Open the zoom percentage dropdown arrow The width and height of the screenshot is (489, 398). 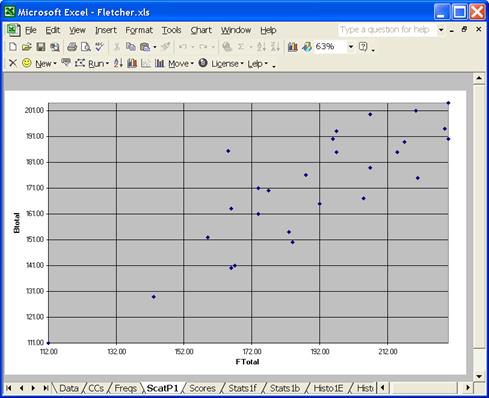point(351,47)
